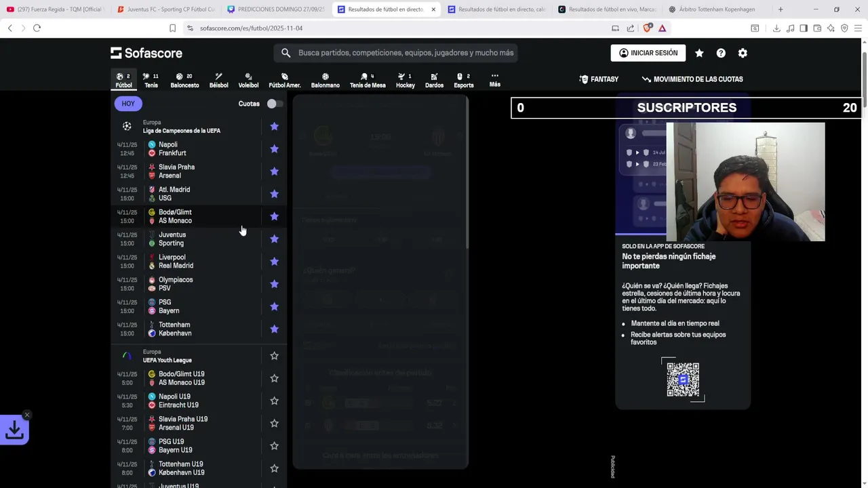Click the Brave Rewards triangle icon
This screenshot has width=868, height=488.
(662, 28)
